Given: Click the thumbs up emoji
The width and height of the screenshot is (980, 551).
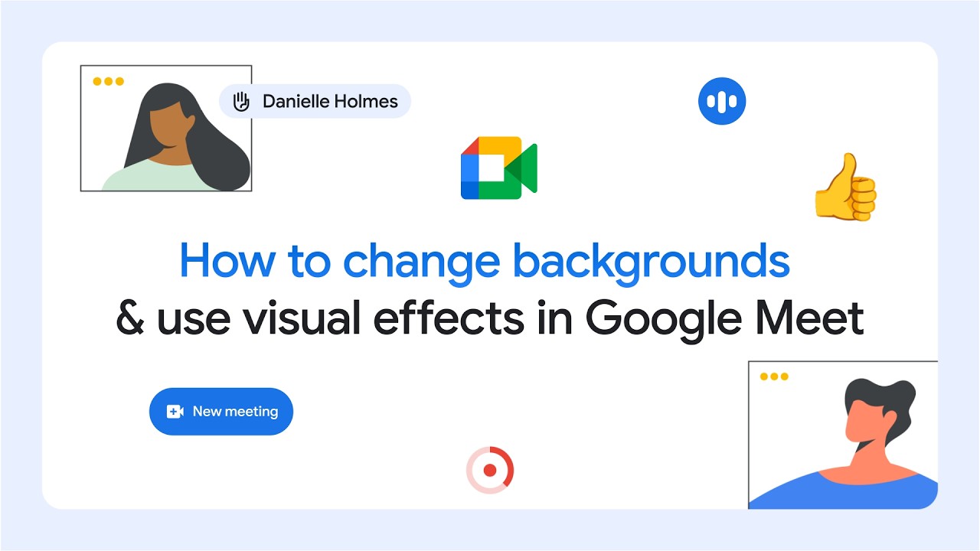Looking at the screenshot, I should point(845,187).
